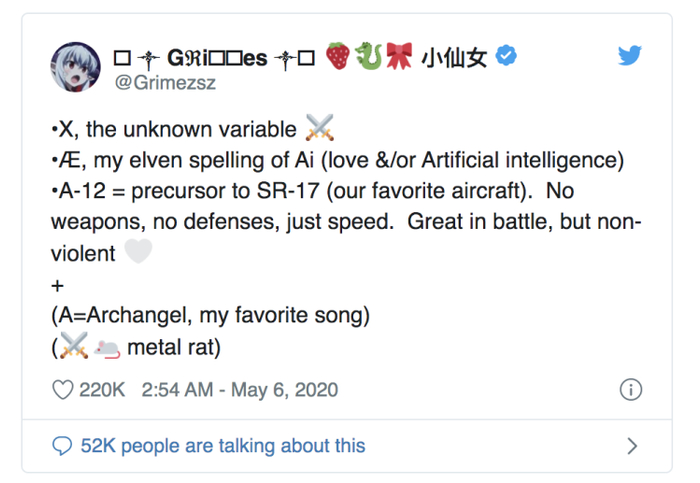This screenshot has height=483, width=700.
Task: Click the red ribbon emoji in the name
Action: click(400, 57)
